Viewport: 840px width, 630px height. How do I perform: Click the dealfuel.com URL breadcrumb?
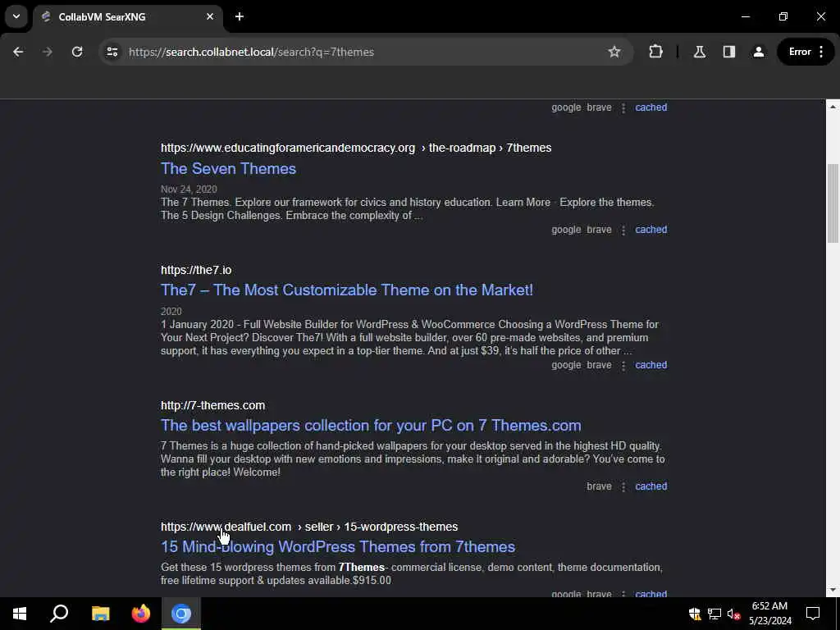309,527
